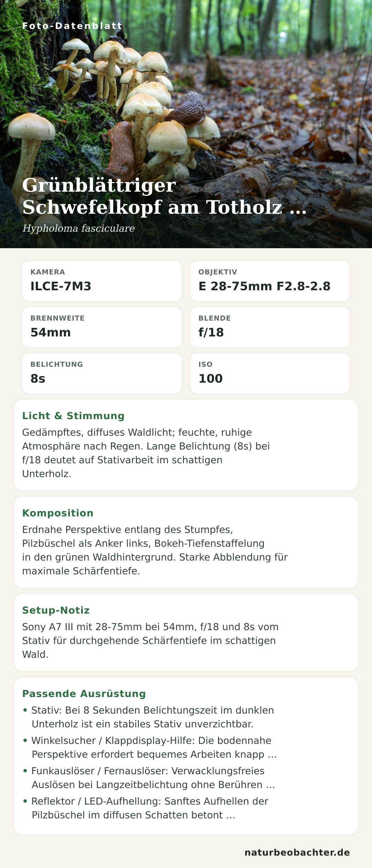Click the Sony A7 III setup note text
The width and height of the screenshot is (372, 868).
click(151, 640)
